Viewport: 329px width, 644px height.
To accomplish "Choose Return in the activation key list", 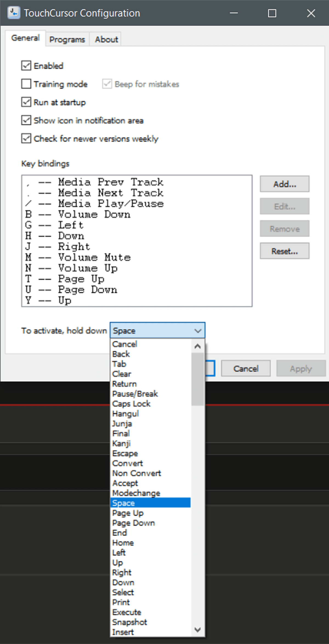I will (x=151, y=384).
